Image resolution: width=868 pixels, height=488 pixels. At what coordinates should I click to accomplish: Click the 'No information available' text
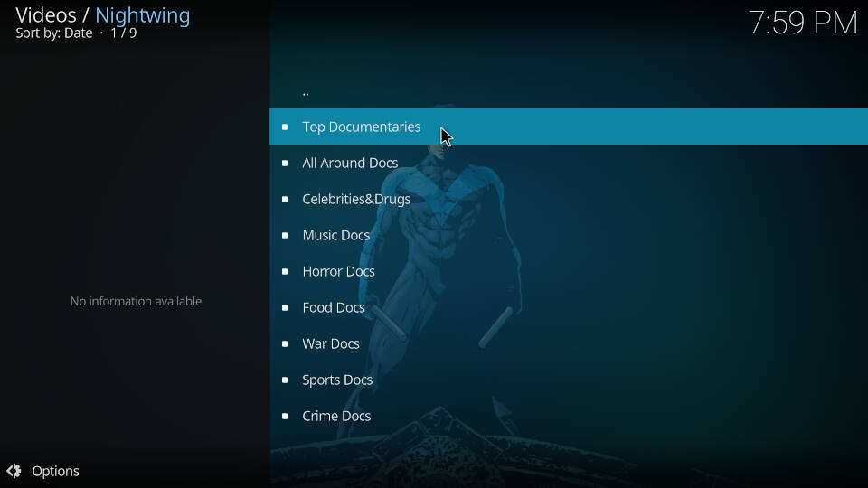[x=136, y=301]
